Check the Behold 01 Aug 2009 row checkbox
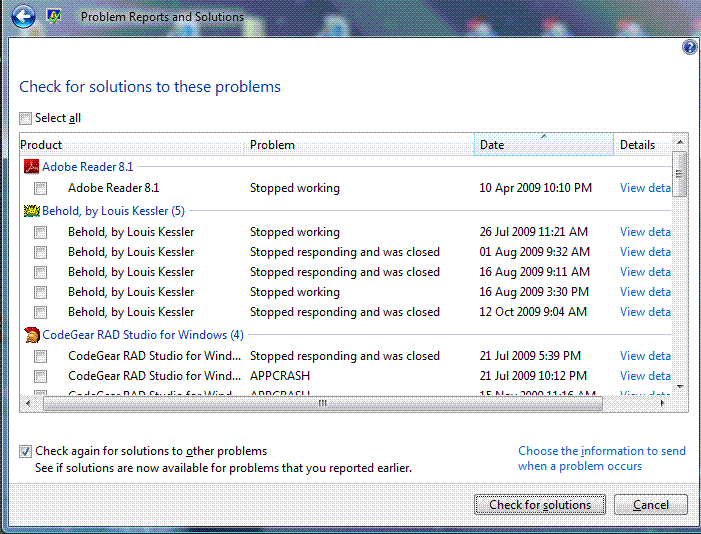Screen dimensions: 701x534 (x=41, y=252)
